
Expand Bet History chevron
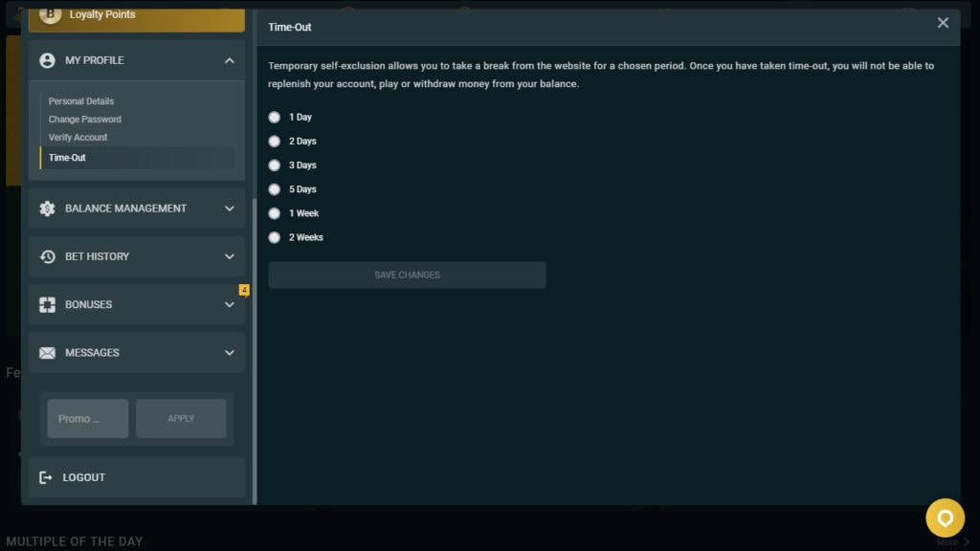[x=230, y=256]
